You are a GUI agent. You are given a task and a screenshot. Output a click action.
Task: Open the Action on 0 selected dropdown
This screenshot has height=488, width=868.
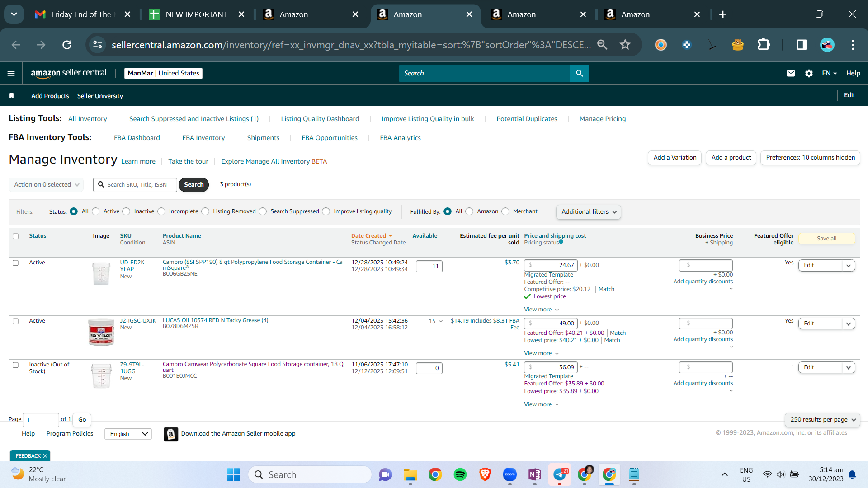click(46, 184)
